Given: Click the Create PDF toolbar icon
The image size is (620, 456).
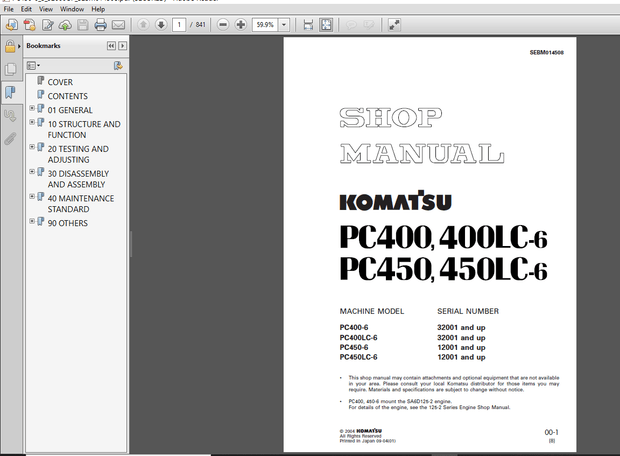Looking at the screenshot, I should point(29,25).
